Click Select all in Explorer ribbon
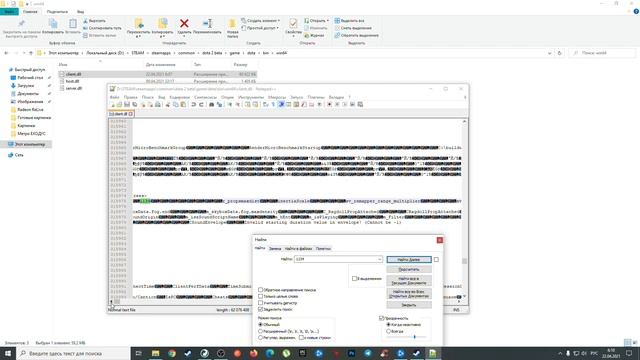640x360 pixels. coord(349,20)
